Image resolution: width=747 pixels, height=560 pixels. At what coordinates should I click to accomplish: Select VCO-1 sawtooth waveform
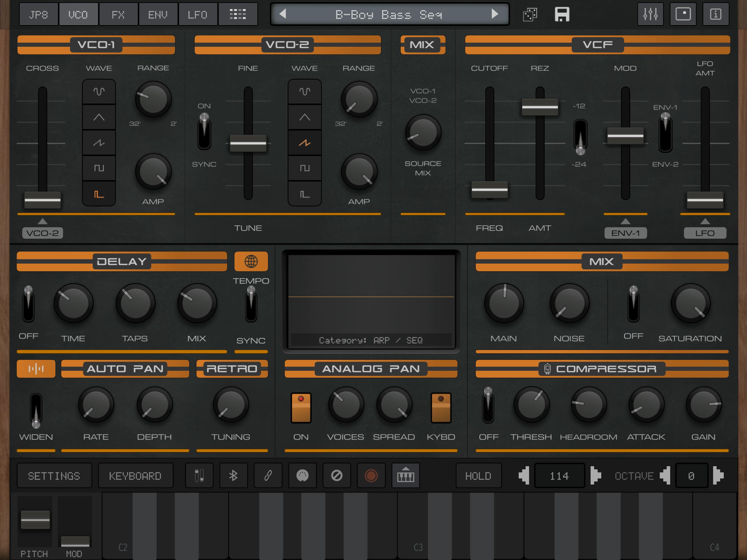(99, 143)
